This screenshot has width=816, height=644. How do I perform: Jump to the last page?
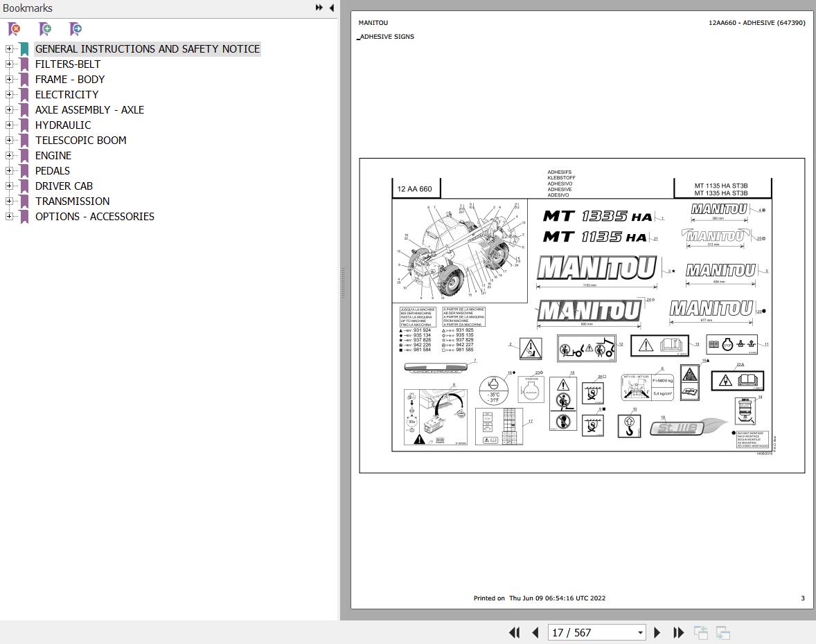click(678, 632)
